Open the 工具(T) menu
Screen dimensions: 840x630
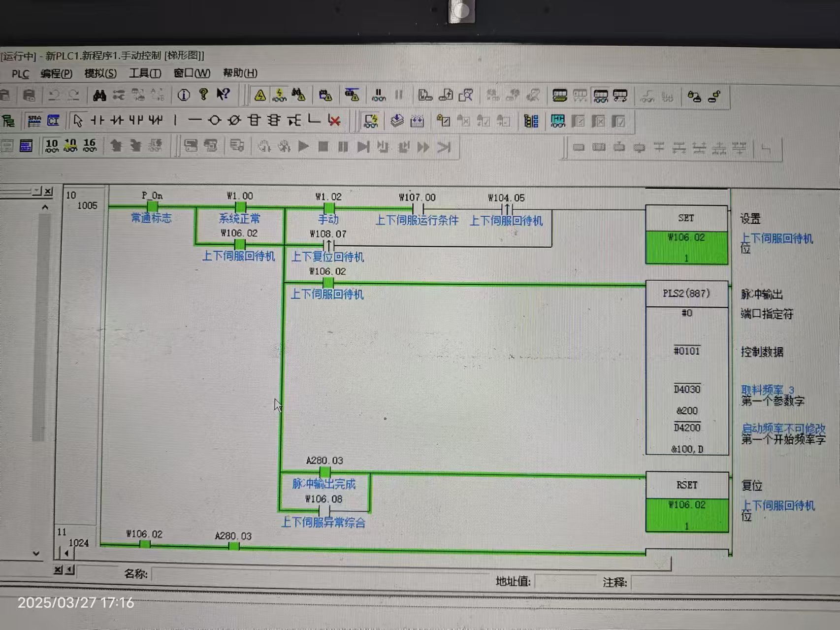pyautogui.click(x=145, y=73)
